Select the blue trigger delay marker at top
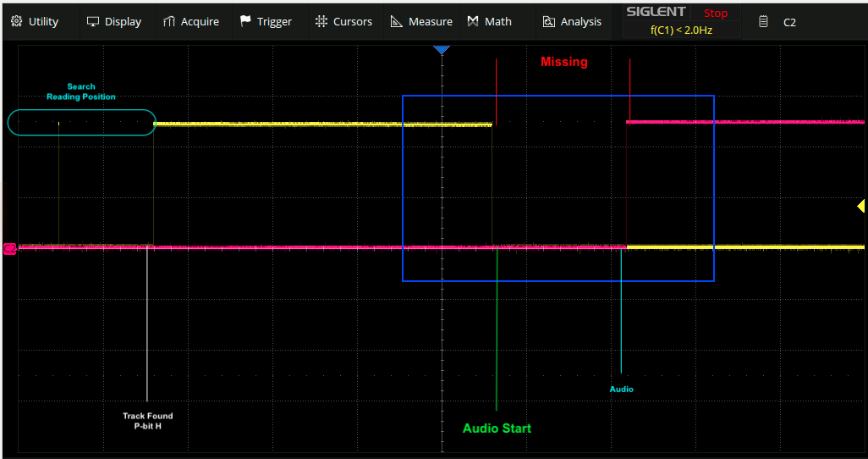This screenshot has height=459, width=868. click(442, 51)
